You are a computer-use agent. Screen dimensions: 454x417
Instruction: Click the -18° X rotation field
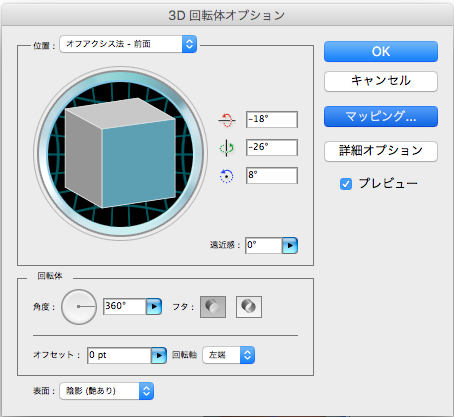click(x=272, y=119)
